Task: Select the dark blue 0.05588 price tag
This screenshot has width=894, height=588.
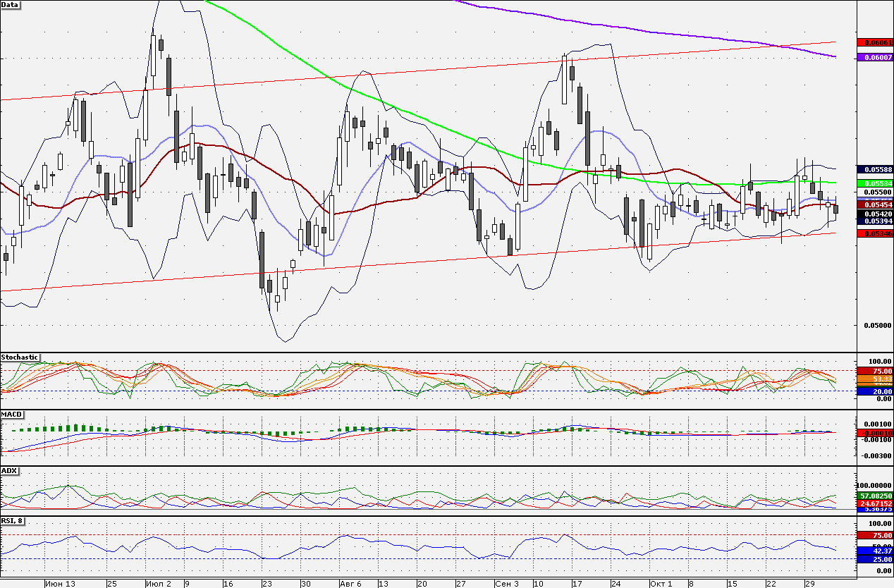Action: (x=874, y=169)
